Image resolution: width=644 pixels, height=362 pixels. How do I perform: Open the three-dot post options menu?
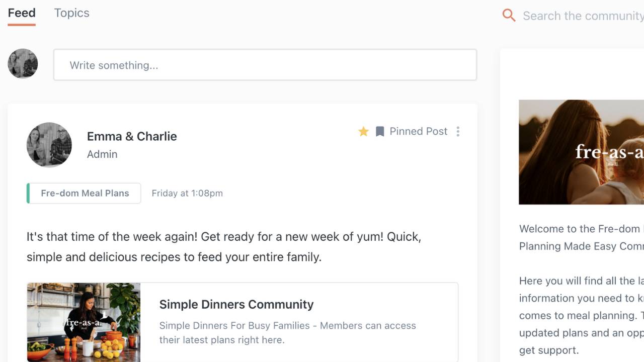[458, 132]
